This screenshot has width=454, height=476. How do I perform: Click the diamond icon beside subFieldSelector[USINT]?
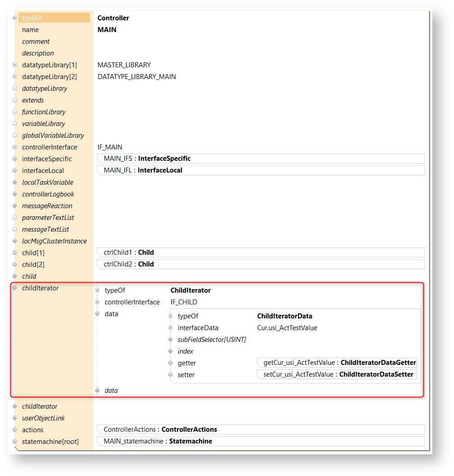171,340
